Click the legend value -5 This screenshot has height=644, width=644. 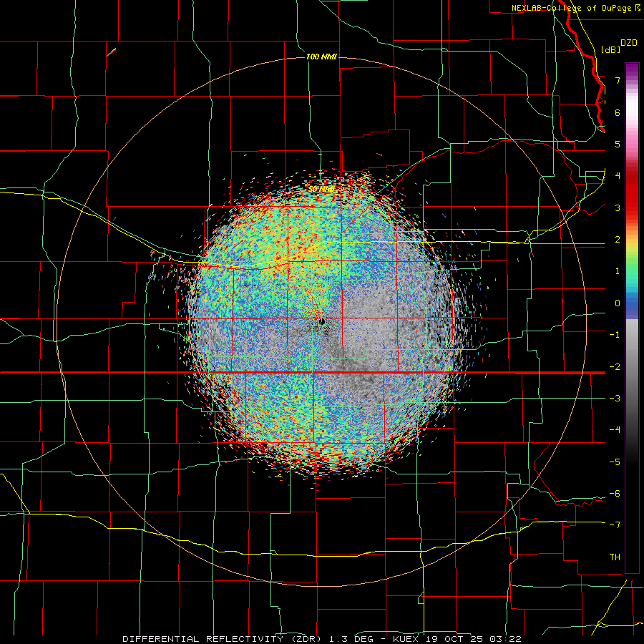615,462
